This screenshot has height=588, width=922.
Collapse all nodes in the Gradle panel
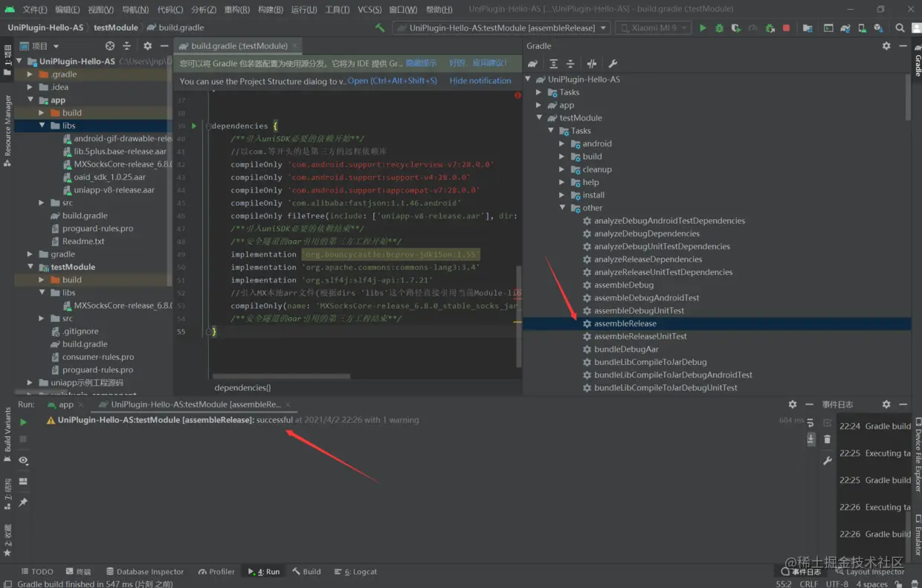[x=570, y=64]
